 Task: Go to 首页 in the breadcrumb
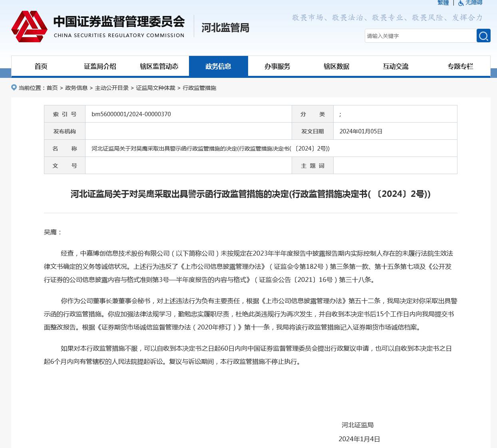[x=52, y=88]
